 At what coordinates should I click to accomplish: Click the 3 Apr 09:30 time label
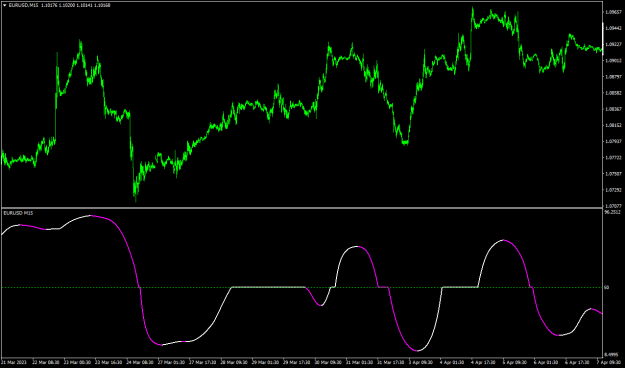coord(422,363)
